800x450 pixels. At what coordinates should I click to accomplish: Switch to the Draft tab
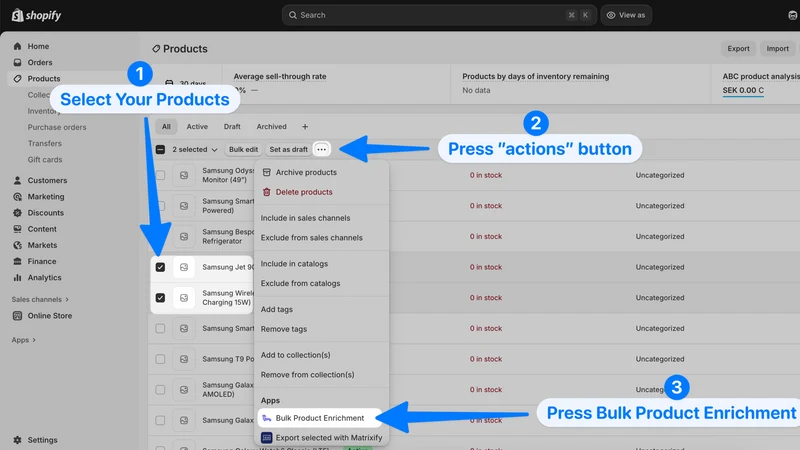(232, 127)
